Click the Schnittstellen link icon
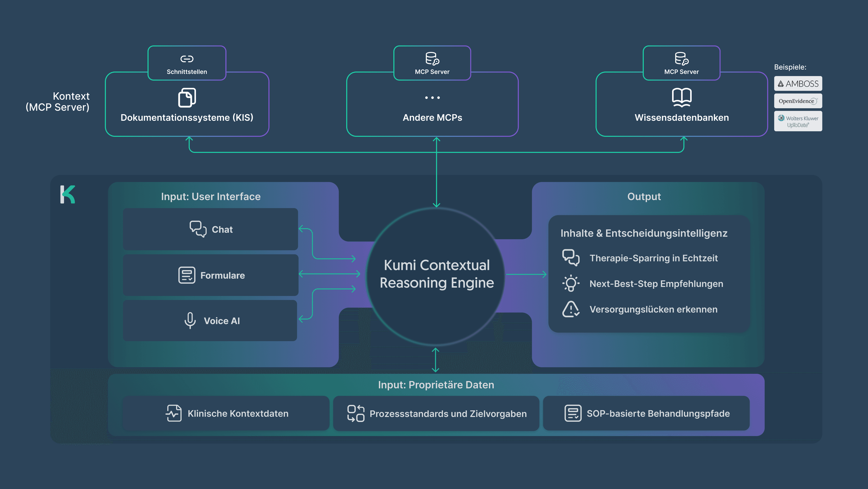The width and height of the screenshot is (868, 489). coord(187,59)
